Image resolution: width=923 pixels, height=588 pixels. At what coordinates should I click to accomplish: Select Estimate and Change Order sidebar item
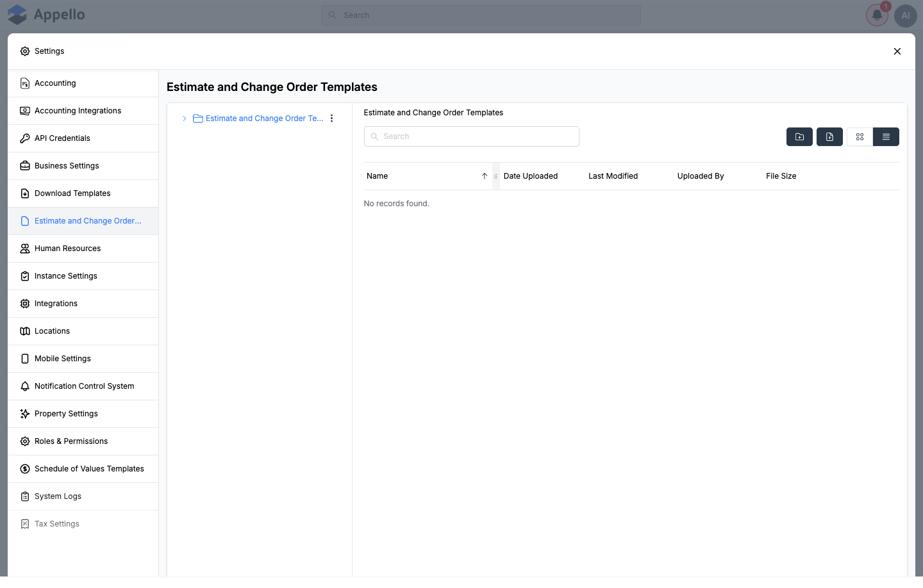(83, 221)
